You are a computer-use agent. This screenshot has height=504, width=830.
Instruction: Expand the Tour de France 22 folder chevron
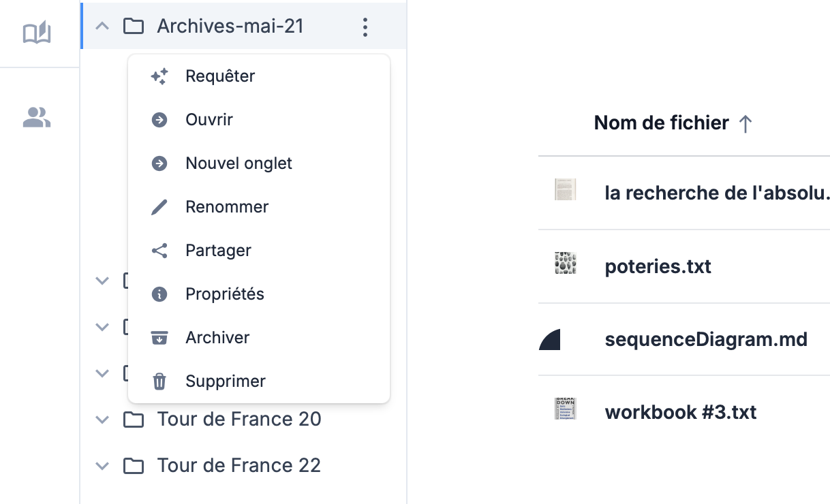pyautogui.click(x=102, y=466)
